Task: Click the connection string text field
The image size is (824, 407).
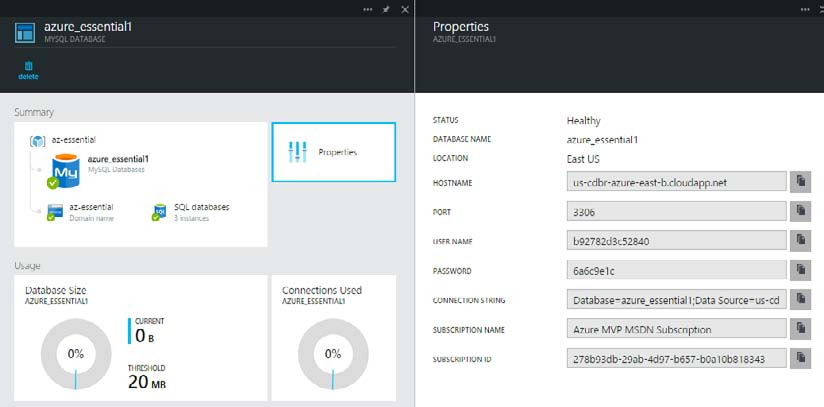Action: [674, 299]
